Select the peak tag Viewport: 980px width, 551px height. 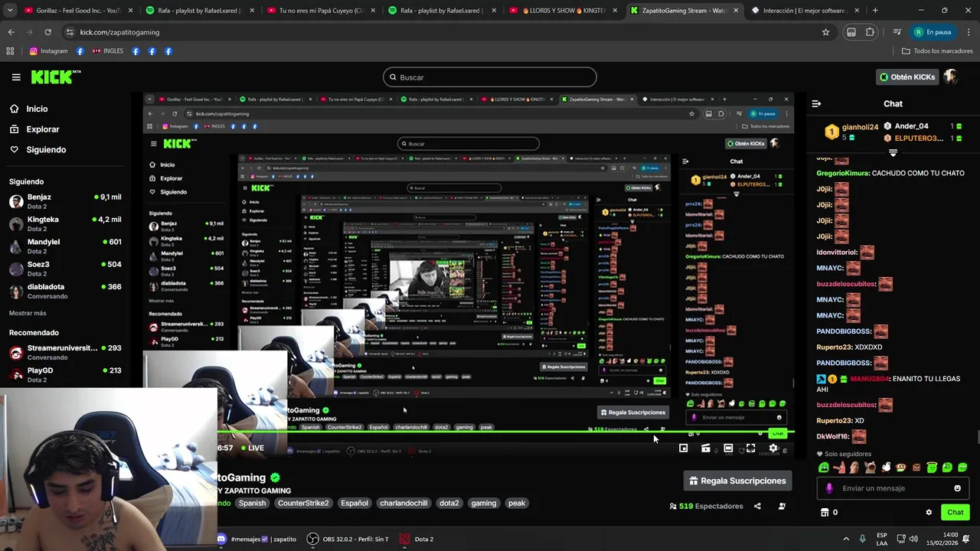click(x=517, y=503)
